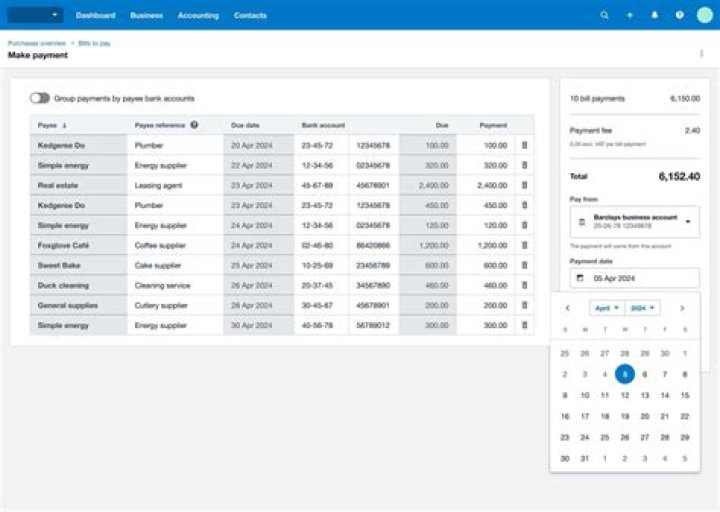Click the plus icon in header

click(629, 15)
